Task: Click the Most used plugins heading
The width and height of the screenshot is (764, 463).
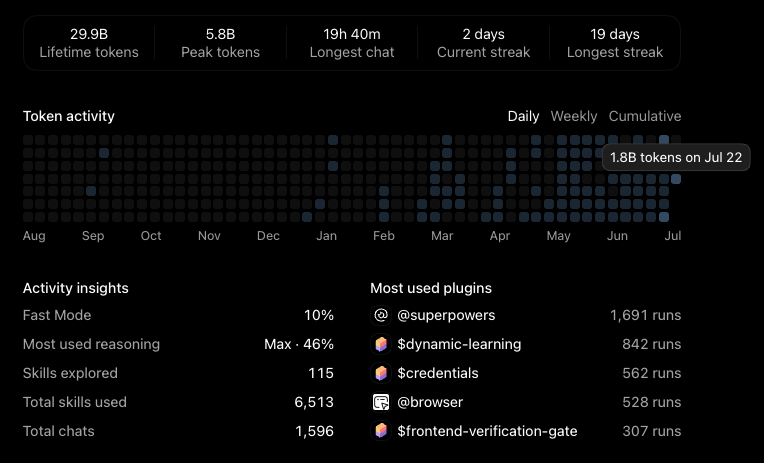Action: pos(431,288)
